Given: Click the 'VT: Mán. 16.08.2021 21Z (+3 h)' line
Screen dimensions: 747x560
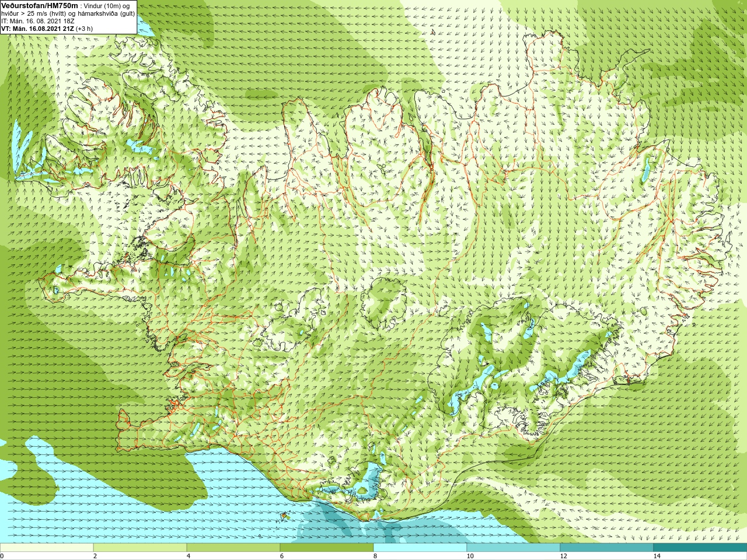Looking at the screenshot, I should 47,29.
